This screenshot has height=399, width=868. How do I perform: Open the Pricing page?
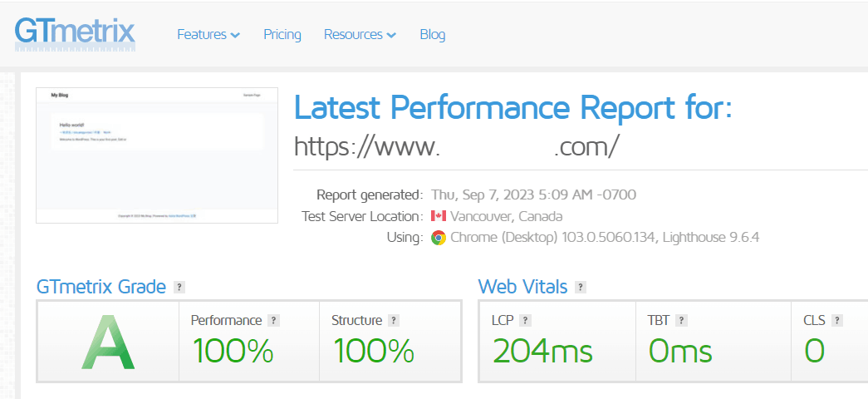coord(282,35)
